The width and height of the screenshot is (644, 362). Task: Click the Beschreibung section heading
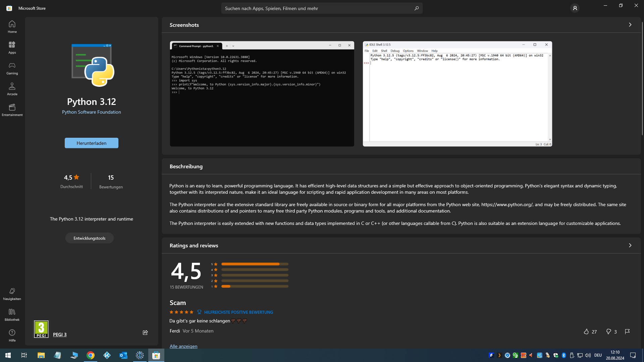(186, 166)
